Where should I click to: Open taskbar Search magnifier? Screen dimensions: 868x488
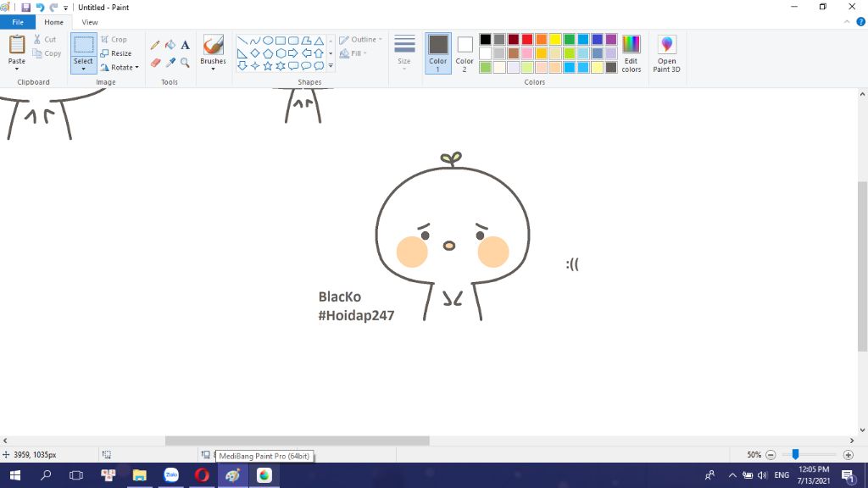[x=46, y=475]
